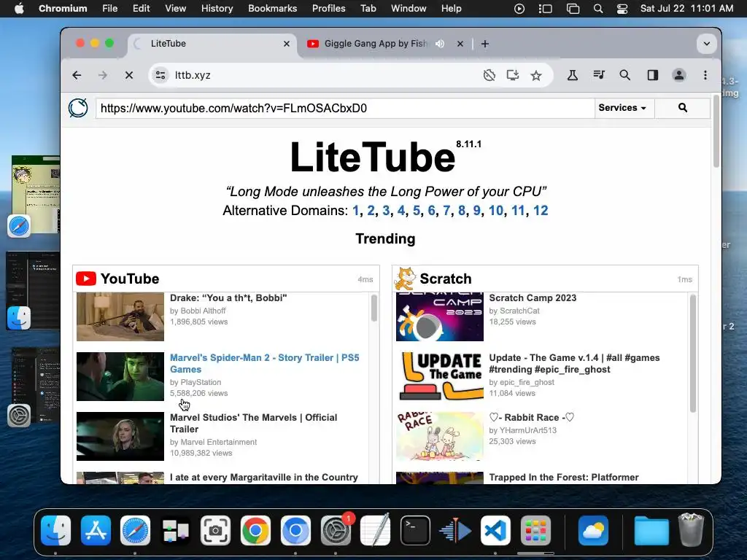
Task: Open App Store from the Dock
Action: coord(96,530)
